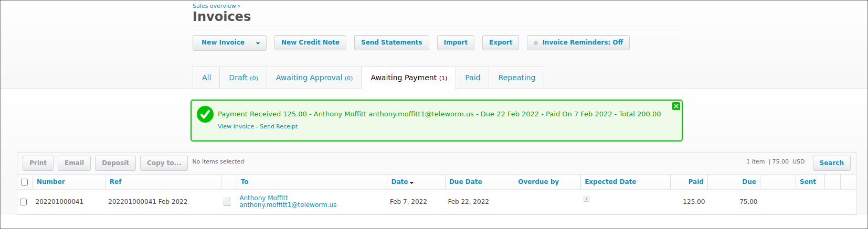Screen dimensions: 868x229
Task: Navigate to Sales overview breadcrumb
Action: (214, 6)
